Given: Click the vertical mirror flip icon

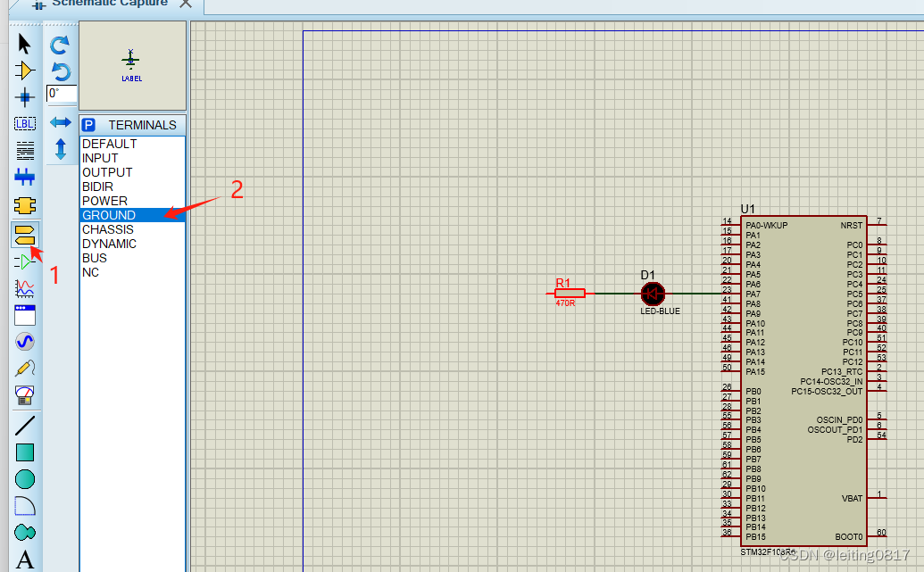Looking at the screenshot, I should (x=61, y=149).
